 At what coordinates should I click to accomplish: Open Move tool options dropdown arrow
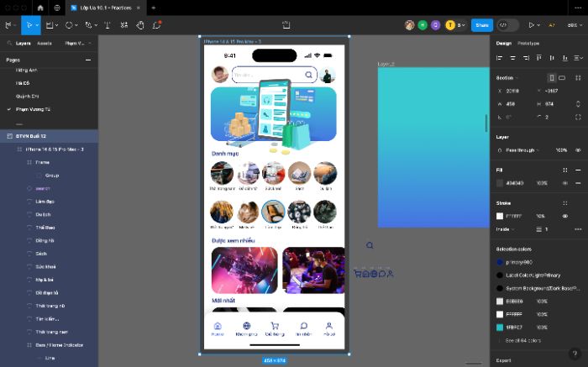(37, 25)
